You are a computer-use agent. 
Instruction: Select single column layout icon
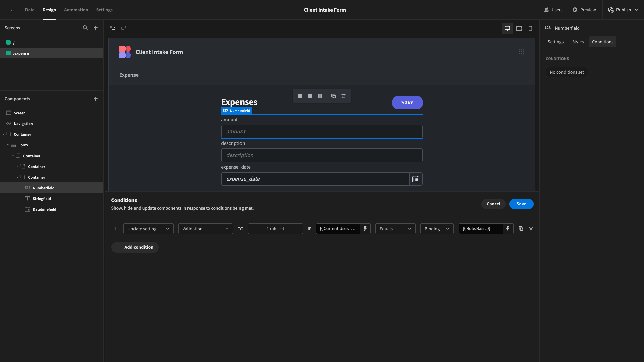(x=300, y=96)
